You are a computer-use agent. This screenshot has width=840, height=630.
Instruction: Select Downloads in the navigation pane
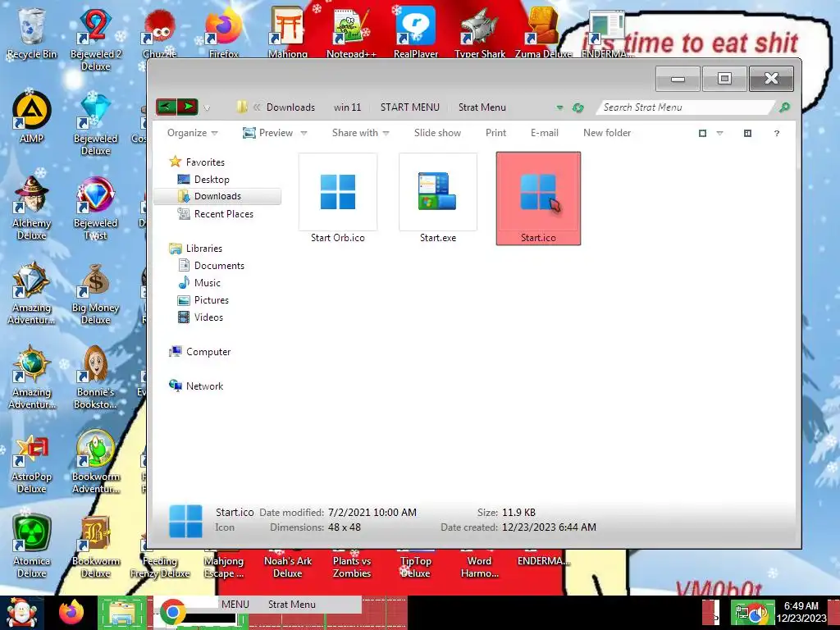[217, 196]
